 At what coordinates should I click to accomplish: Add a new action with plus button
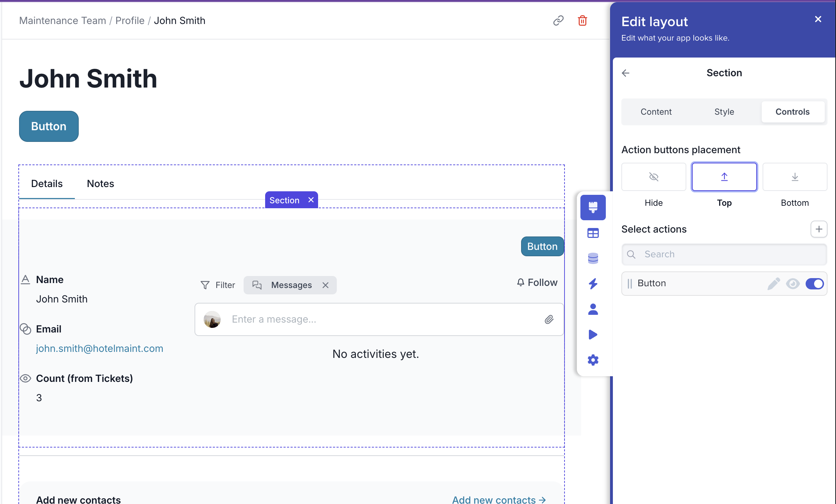[819, 229]
